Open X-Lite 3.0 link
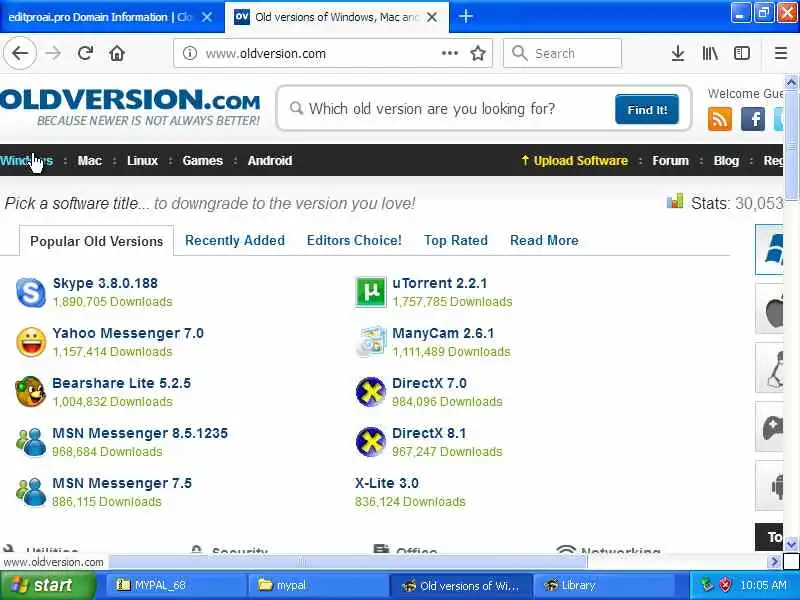800x600 pixels. coord(387,483)
